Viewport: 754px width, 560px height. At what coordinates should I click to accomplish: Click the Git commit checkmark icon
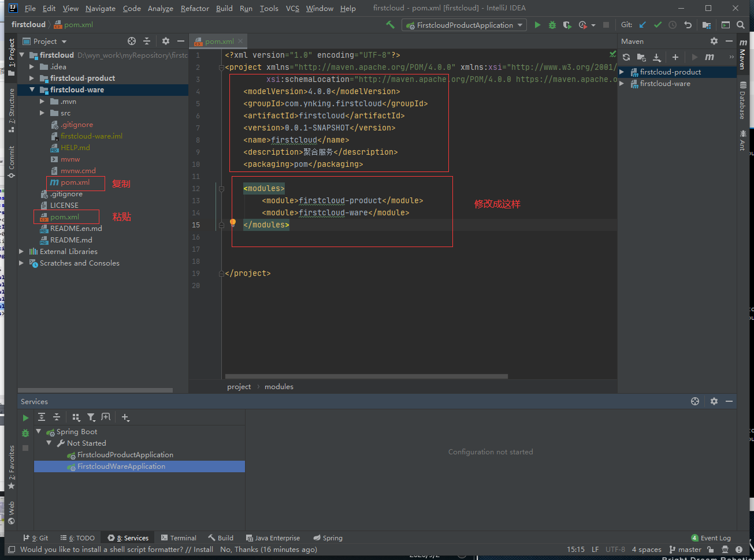(658, 25)
